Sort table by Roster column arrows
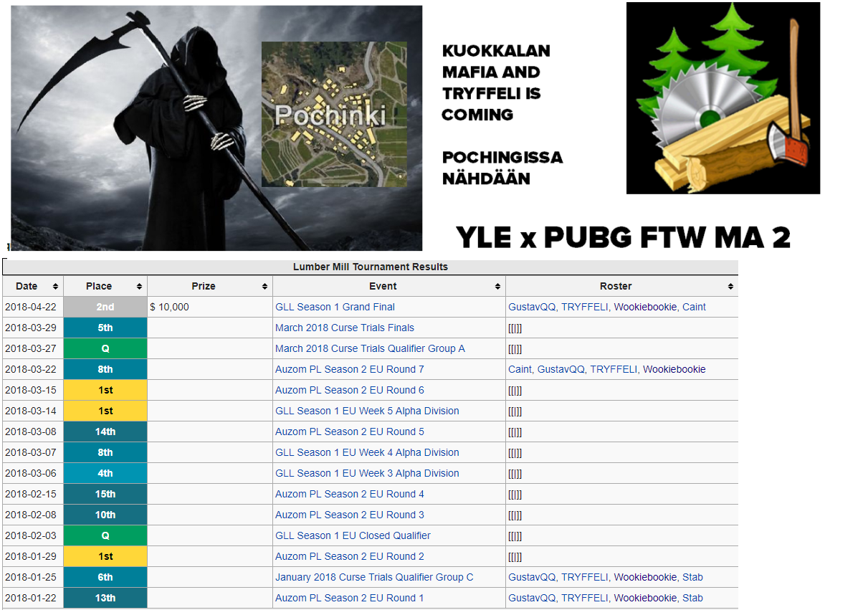The image size is (868, 615). click(x=730, y=286)
